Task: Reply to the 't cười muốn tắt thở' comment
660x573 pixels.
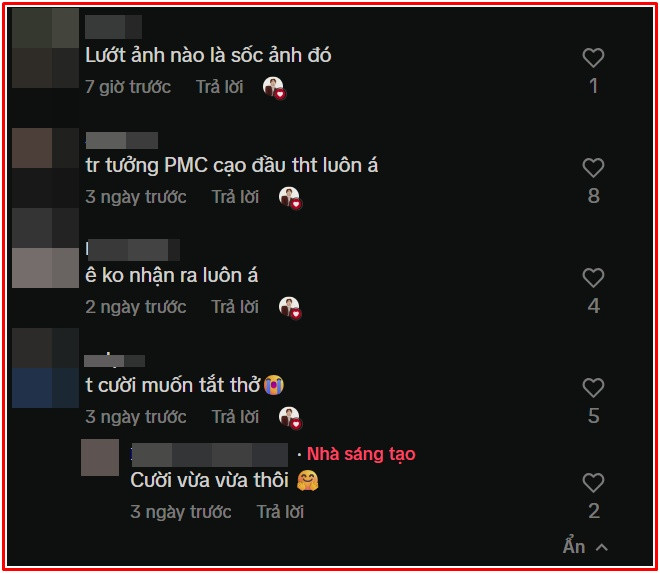Action: [x=235, y=417]
